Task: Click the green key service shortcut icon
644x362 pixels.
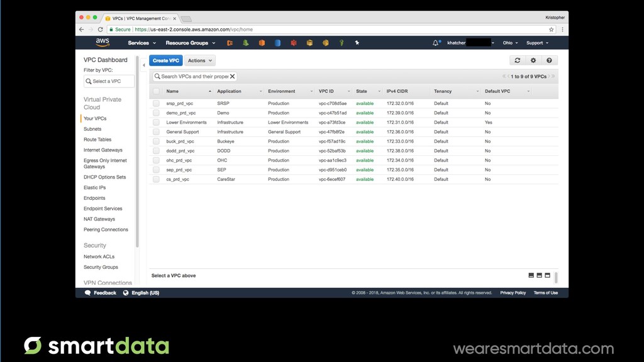Action: click(341, 43)
